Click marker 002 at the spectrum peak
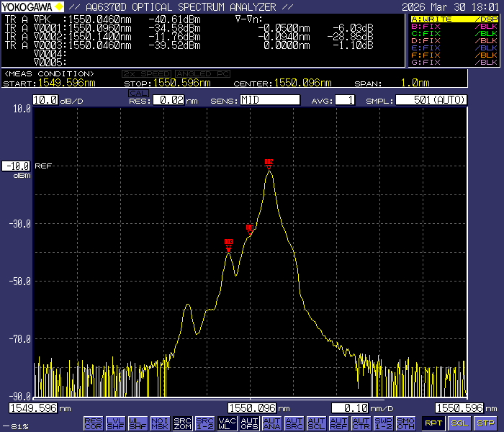The height and width of the screenshot is (432, 504). tap(269, 163)
